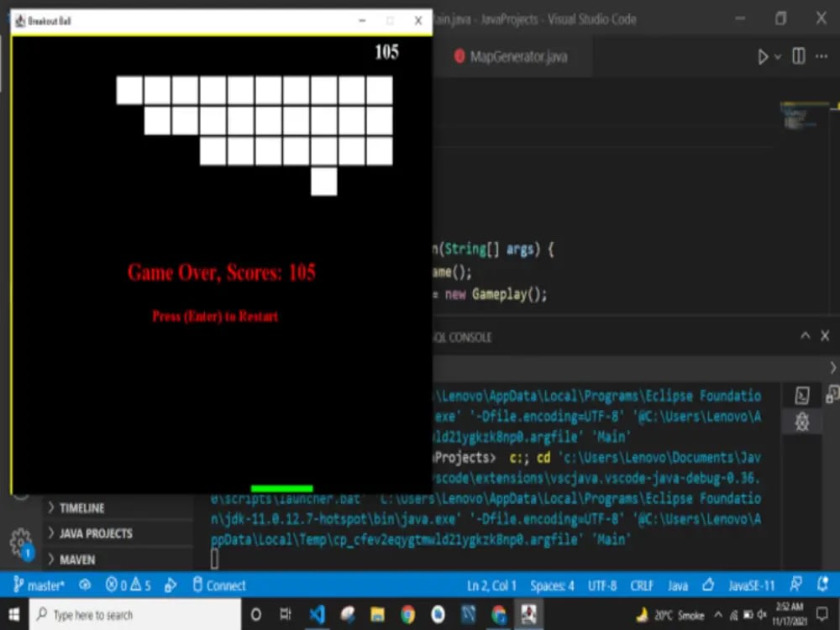Screen dimensions: 840x630
Task: Run the Java file using the play icon
Action: (x=763, y=56)
